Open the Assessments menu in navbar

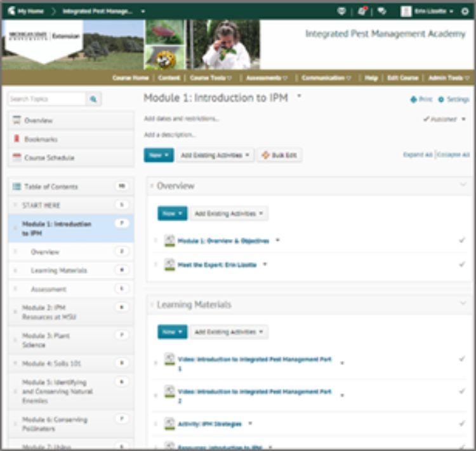[x=267, y=78]
